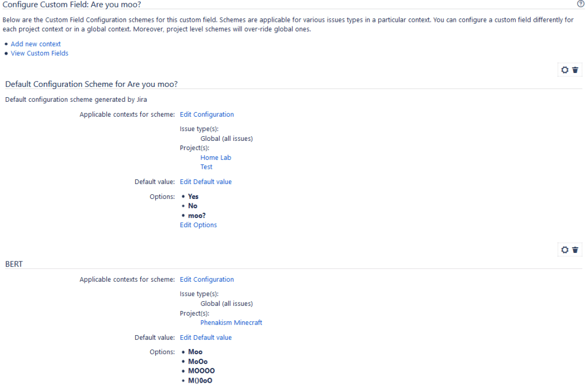Click the Add new context link
The height and width of the screenshot is (384, 588).
click(36, 44)
